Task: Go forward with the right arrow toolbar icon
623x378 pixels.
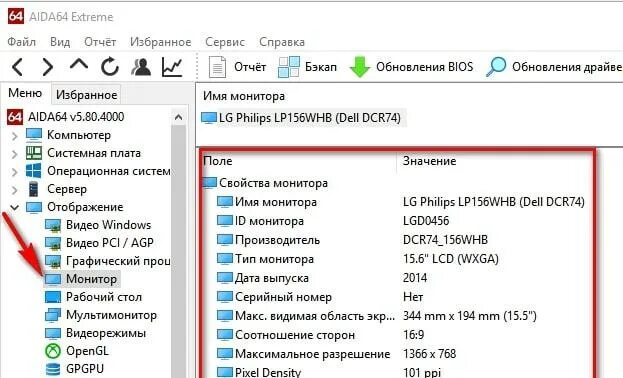Action: click(48, 67)
